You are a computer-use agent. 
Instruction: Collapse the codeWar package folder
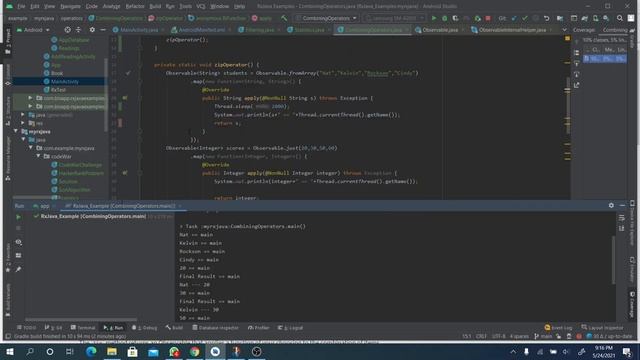pyautogui.click(x=38, y=156)
